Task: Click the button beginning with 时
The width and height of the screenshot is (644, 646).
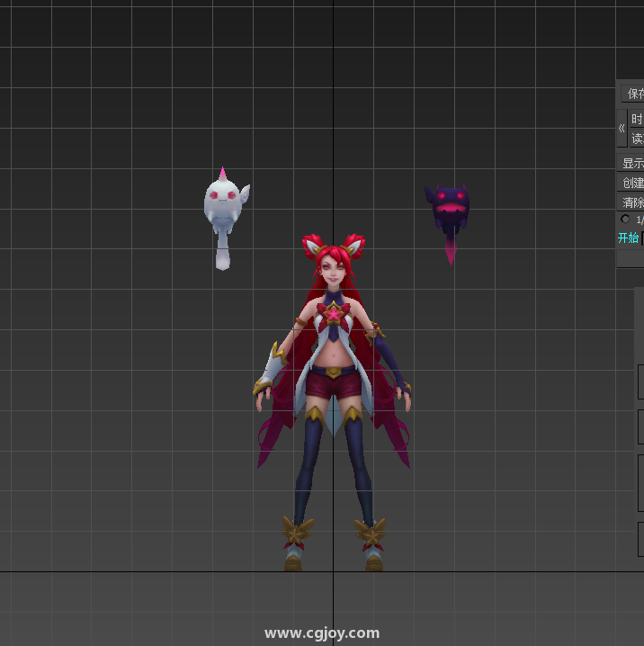Action: tap(637, 119)
